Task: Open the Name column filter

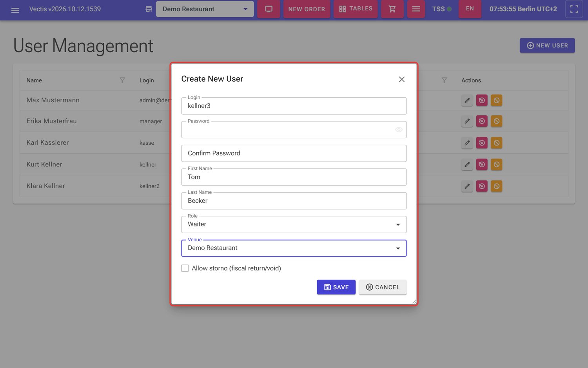Action: click(x=122, y=80)
